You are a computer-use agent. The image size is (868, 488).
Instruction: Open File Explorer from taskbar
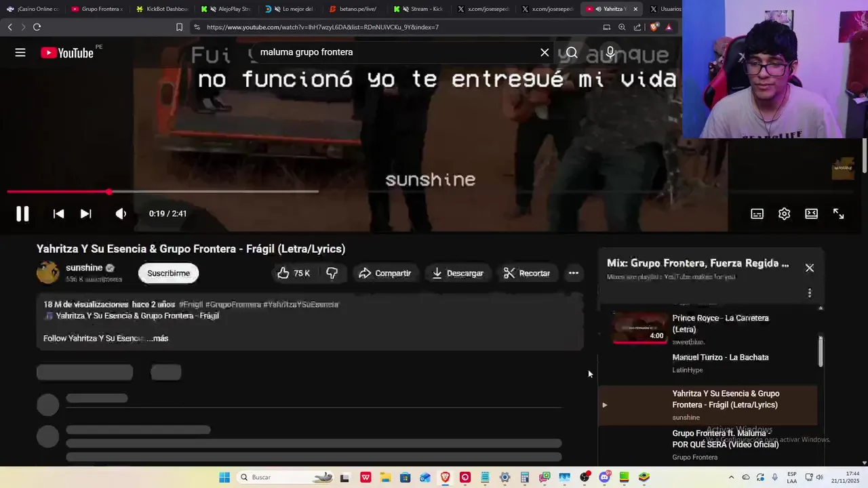point(385,477)
